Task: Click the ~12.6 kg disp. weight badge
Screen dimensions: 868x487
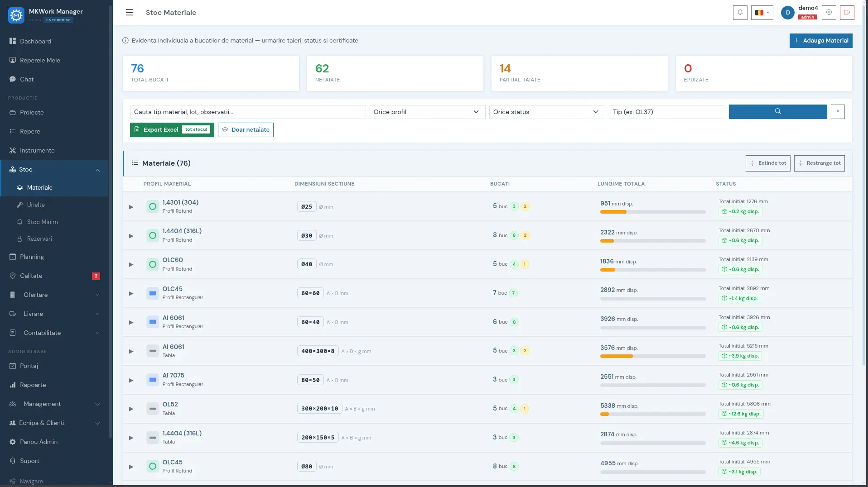Action: pos(741,414)
